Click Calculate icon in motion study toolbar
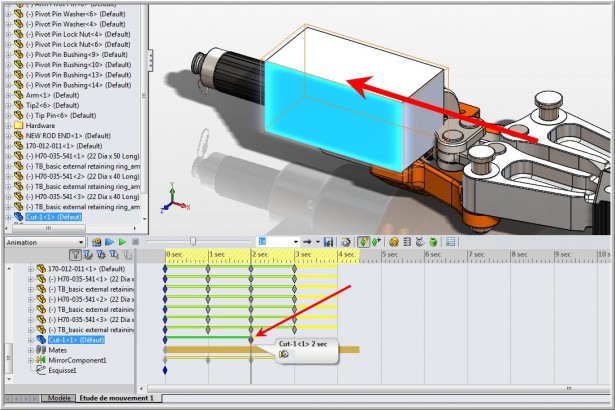Screen dimensions: 615x410 pyautogui.click(x=97, y=242)
